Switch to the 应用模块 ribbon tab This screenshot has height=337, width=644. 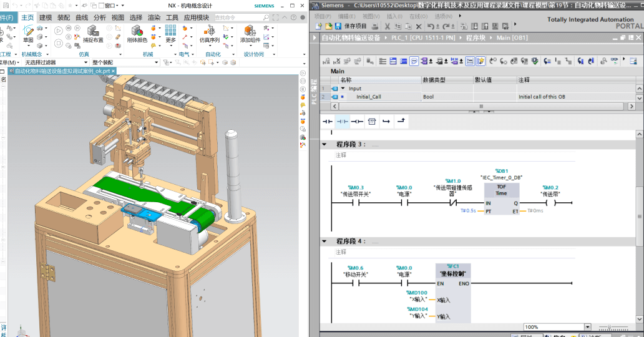coord(197,17)
